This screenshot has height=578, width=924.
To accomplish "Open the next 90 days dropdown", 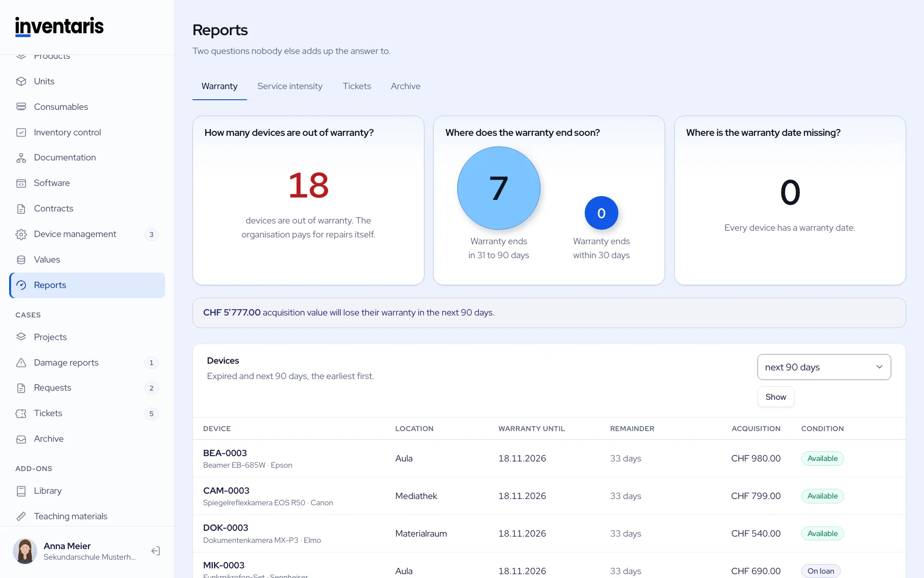I will coord(824,367).
